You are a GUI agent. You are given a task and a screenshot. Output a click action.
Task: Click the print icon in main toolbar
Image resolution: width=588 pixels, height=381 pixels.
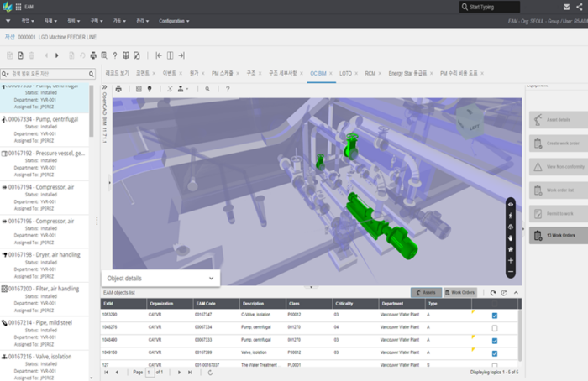[93, 55]
